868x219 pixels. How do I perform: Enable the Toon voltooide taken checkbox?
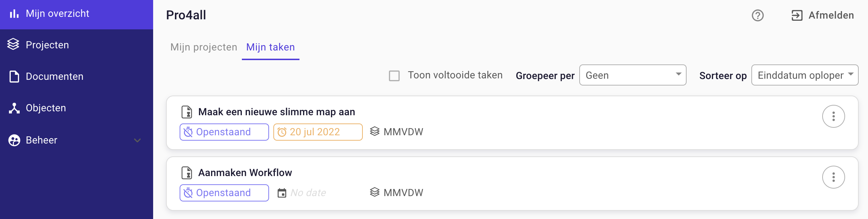click(x=394, y=76)
